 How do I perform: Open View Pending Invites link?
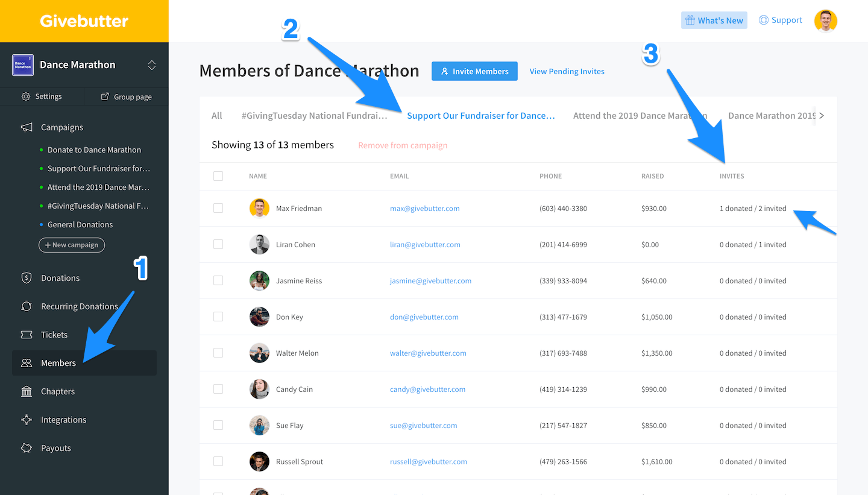[567, 71]
